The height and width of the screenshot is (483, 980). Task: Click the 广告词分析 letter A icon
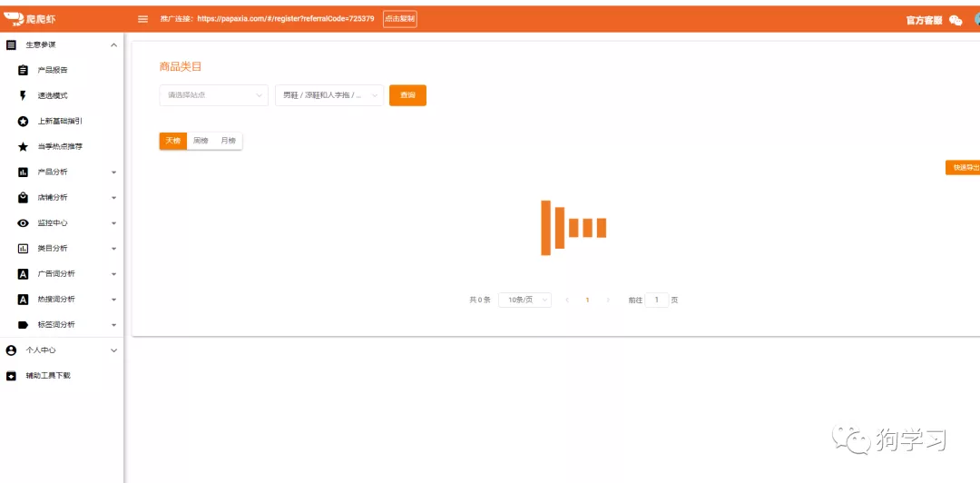click(23, 274)
